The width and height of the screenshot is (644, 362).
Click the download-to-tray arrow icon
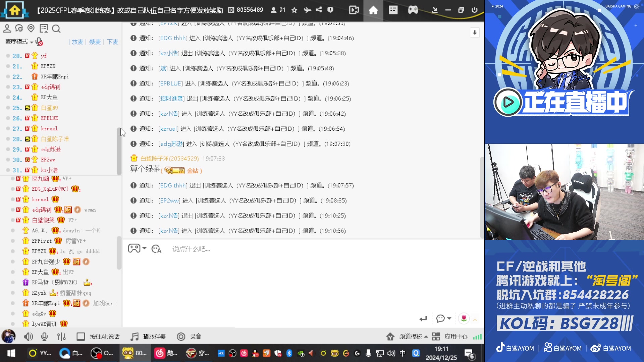coord(435,10)
